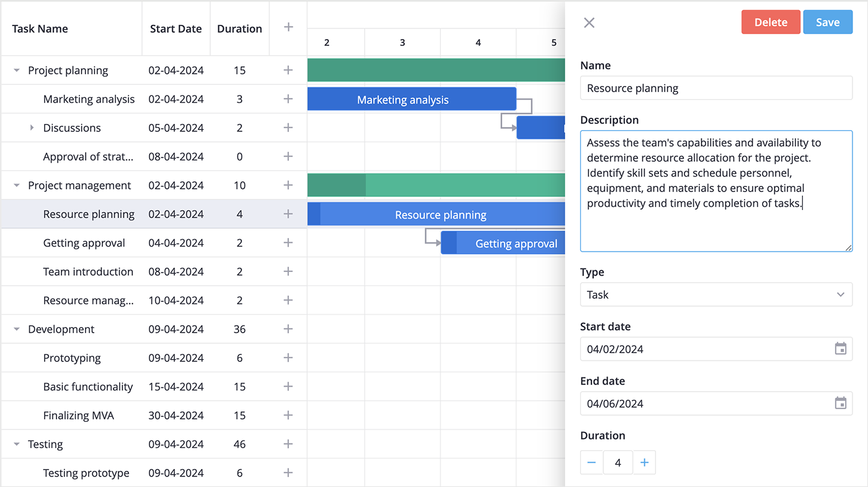The width and height of the screenshot is (868, 487).
Task: Click plus icon in Discussions row
Action: (288, 128)
